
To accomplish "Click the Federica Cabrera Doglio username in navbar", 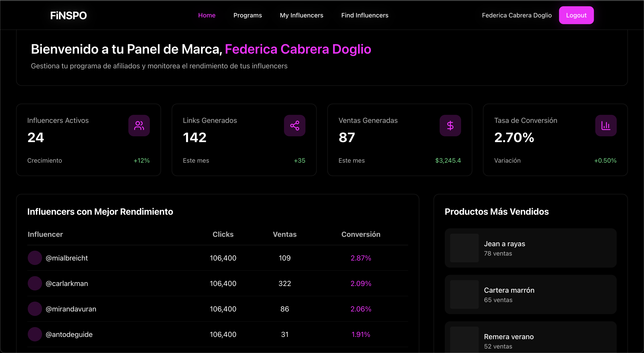I will click(x=517, y=15).
